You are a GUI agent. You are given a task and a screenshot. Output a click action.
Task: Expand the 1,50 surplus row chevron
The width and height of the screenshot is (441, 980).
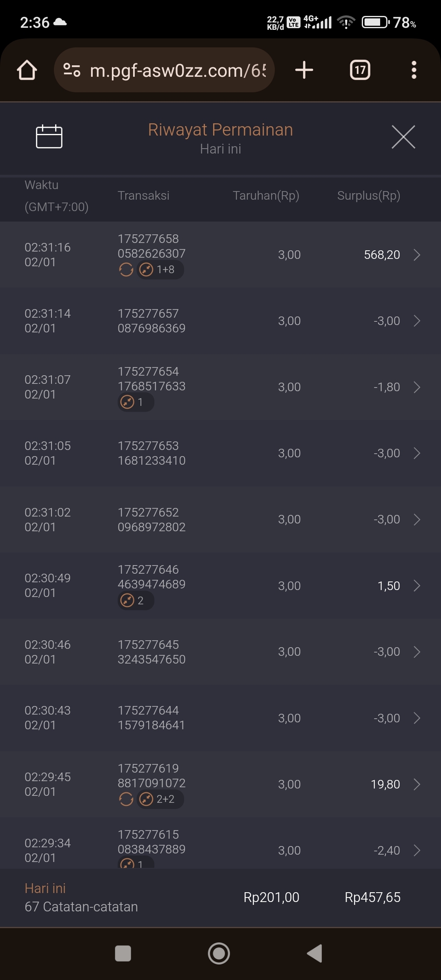[416, 586]
